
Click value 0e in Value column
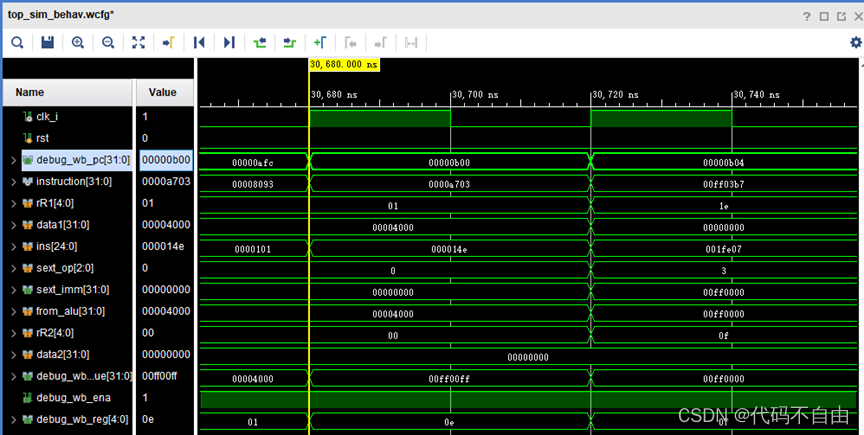(x=148, y=420)
